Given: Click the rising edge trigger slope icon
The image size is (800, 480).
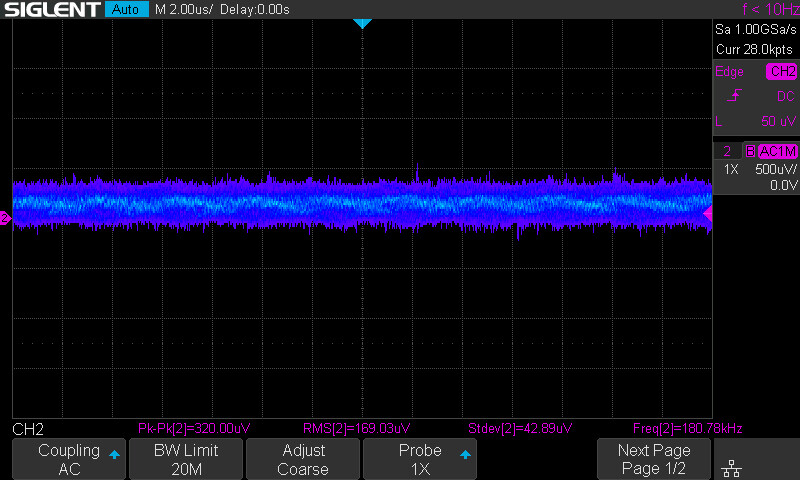Looking at the screenshot, I should tap(734, 95).
